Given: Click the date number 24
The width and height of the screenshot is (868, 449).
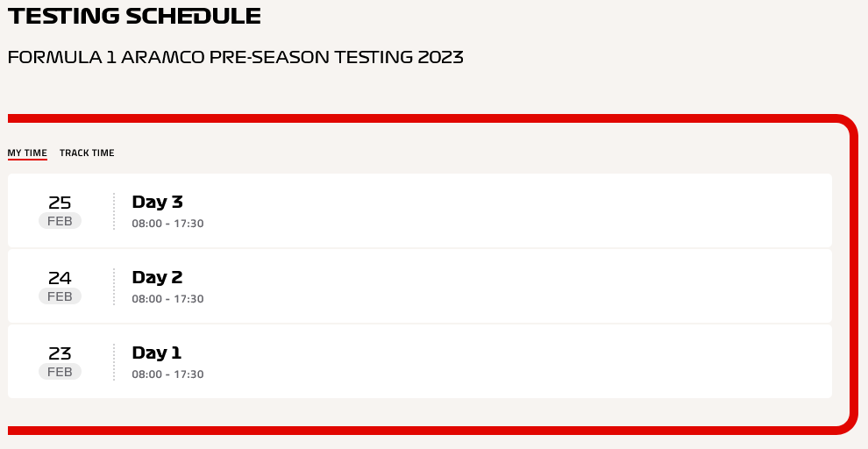Looking at the screenshot, I should pos(60,278).
